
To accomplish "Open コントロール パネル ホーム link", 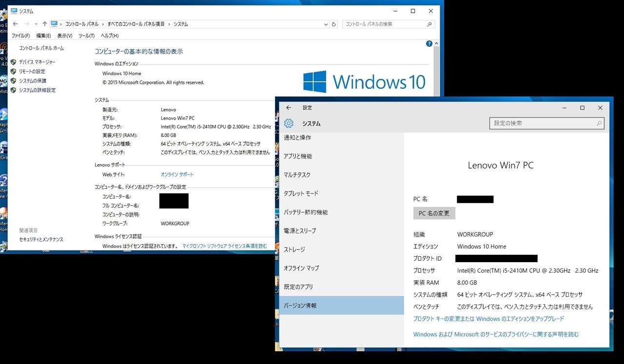I will [41, 48].
